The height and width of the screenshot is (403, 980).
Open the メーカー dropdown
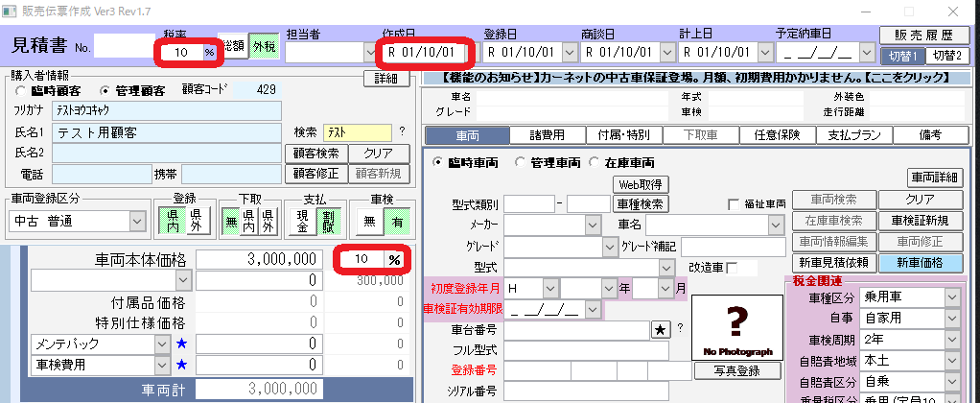coord(593,225)
